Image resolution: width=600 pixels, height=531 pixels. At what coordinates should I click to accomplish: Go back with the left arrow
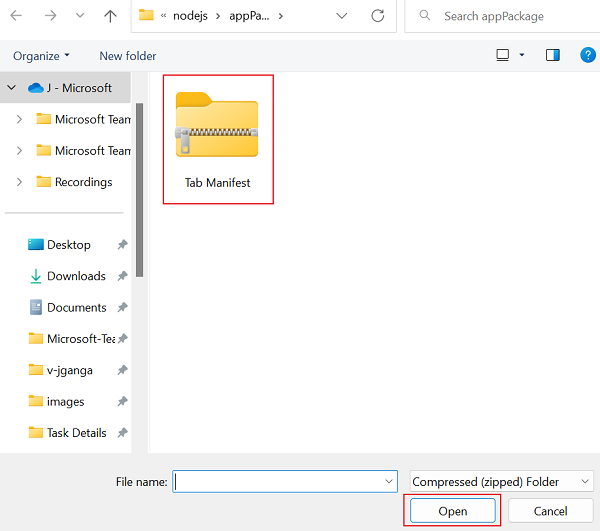(16, 16)
